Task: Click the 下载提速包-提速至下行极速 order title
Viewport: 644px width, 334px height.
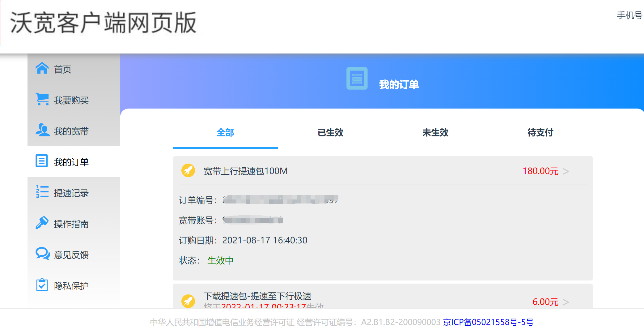Action: tap(257, 296)
